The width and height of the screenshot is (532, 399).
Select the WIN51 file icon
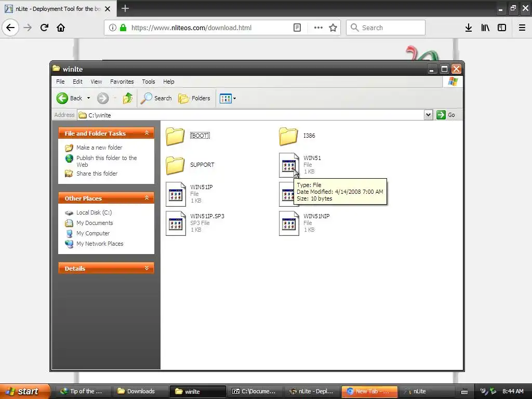click(x=289, y=165)
